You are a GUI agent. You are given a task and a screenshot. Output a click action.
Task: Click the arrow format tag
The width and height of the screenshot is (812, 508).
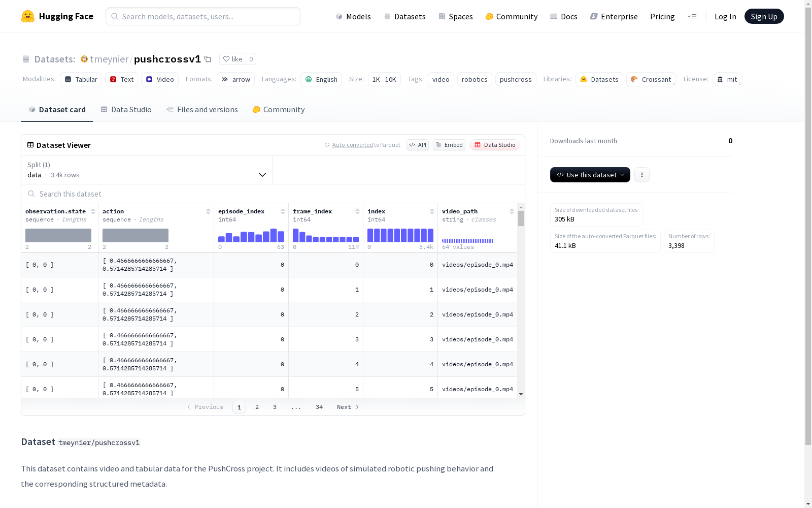(236, 79)
